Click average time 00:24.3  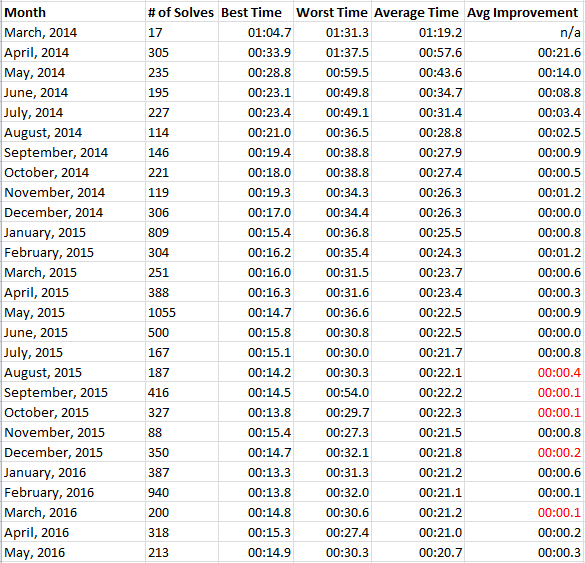[418, 252]
